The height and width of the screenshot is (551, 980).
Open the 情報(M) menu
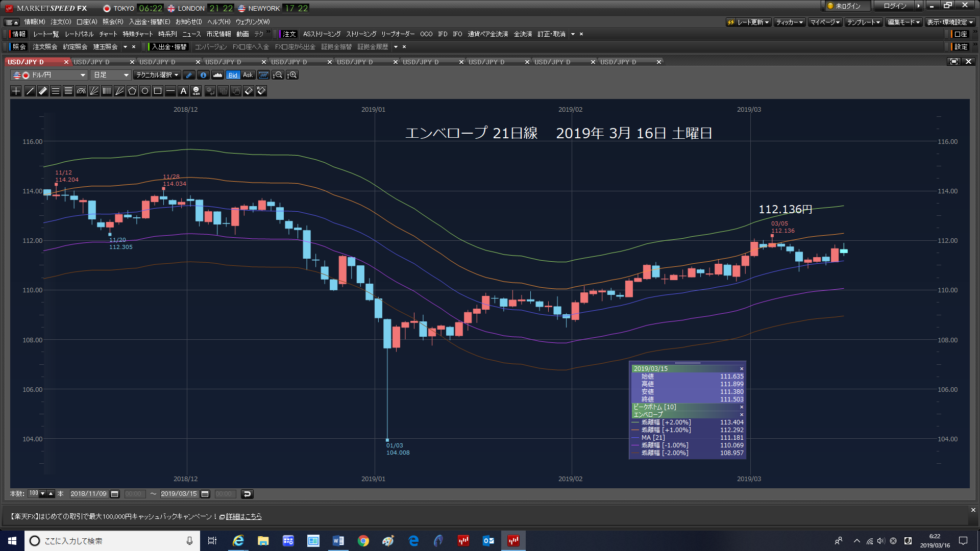35,22
